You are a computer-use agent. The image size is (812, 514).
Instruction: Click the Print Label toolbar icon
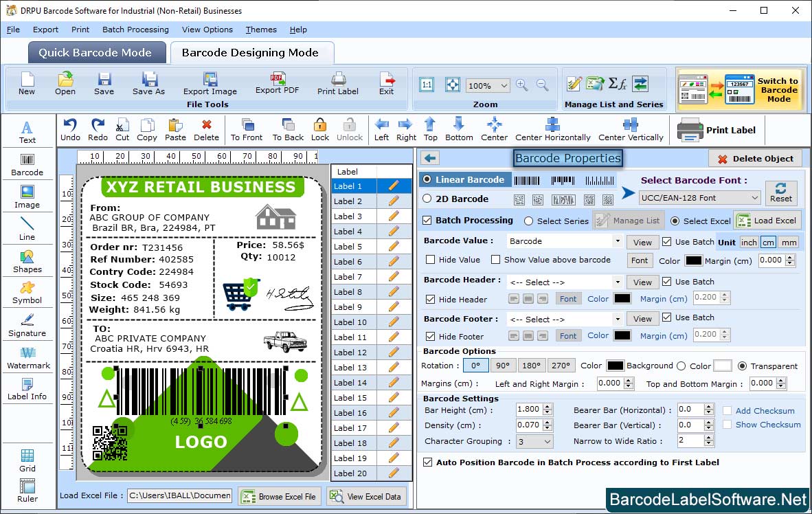[337, 83]
